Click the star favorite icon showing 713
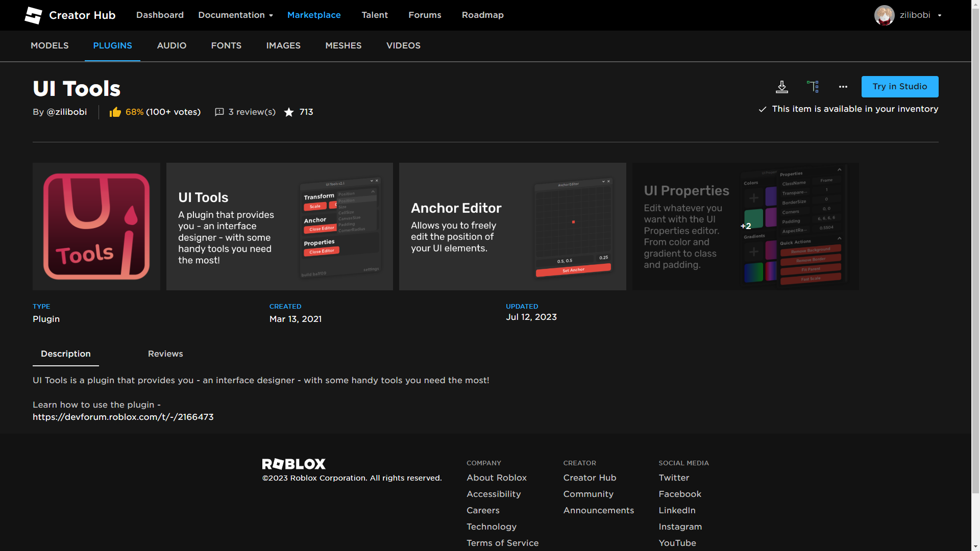 [x=289, y=112]
